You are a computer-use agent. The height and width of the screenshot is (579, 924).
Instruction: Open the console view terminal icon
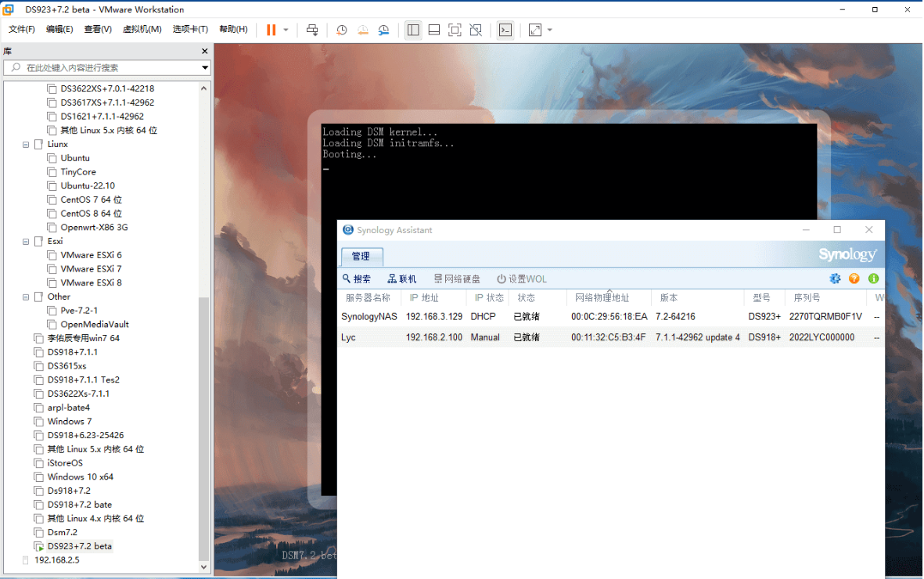(505, 30)
